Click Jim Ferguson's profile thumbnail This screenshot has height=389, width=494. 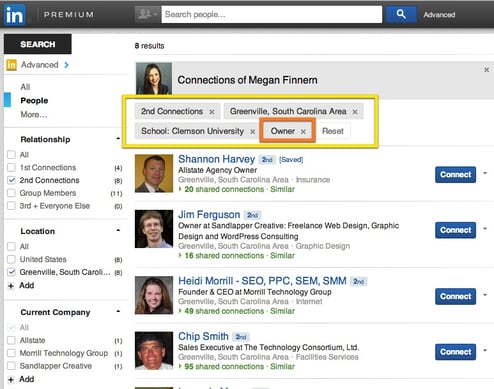pos(154,229)
